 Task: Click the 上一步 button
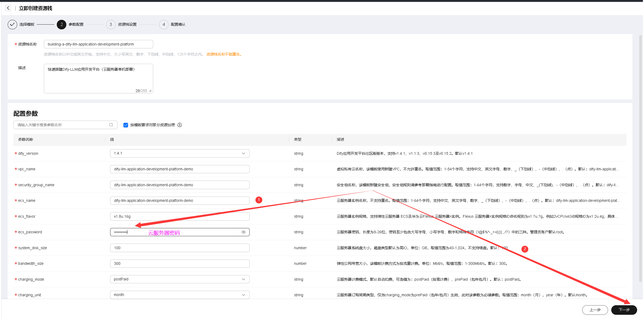coord(595,310)
